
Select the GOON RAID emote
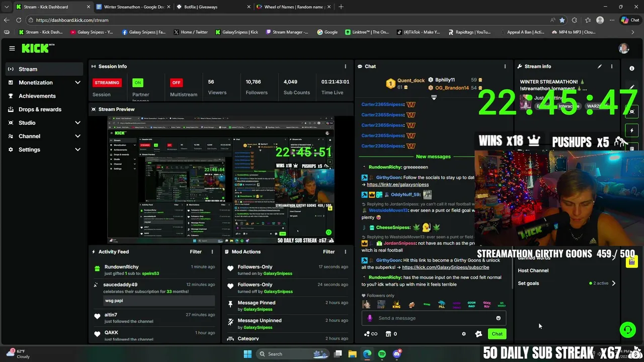click(471, 305)
